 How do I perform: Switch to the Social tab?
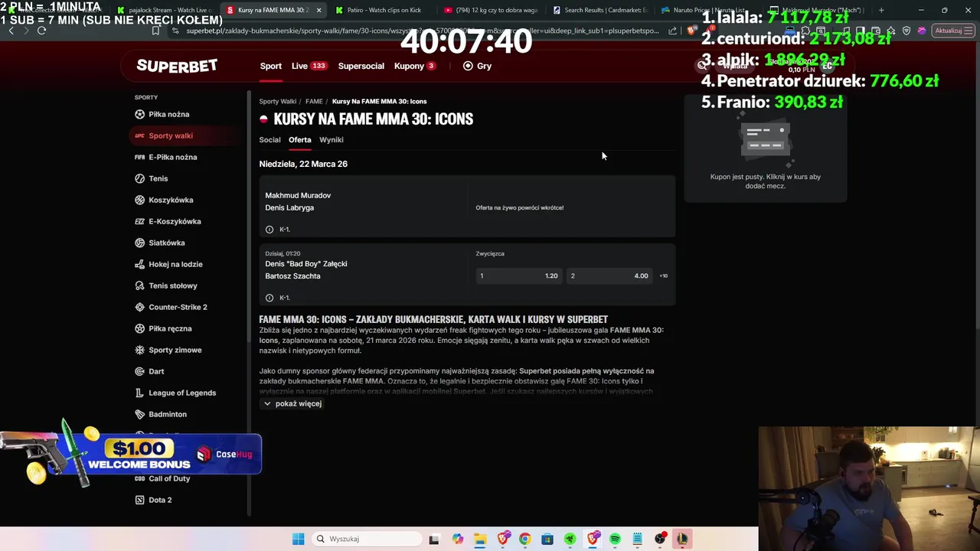click(x=269, y=139)
